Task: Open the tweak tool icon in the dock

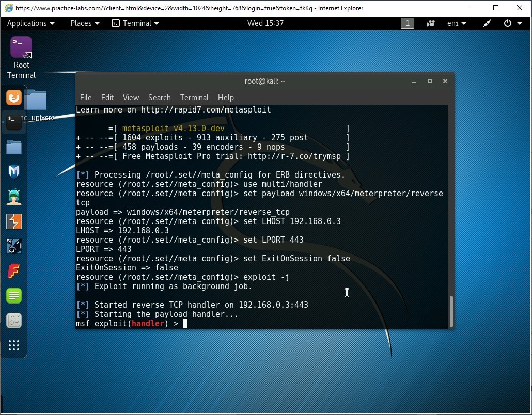Action: [14, 321]
